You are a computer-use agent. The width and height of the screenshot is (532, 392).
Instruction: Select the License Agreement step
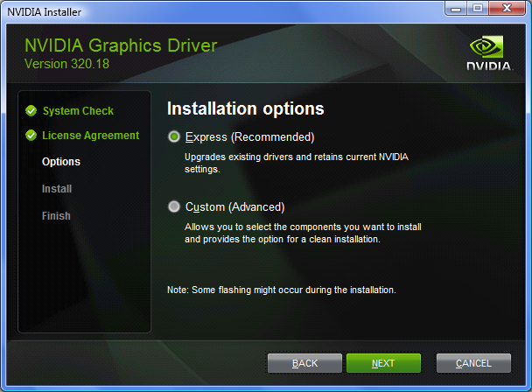(x=91, y=136)
